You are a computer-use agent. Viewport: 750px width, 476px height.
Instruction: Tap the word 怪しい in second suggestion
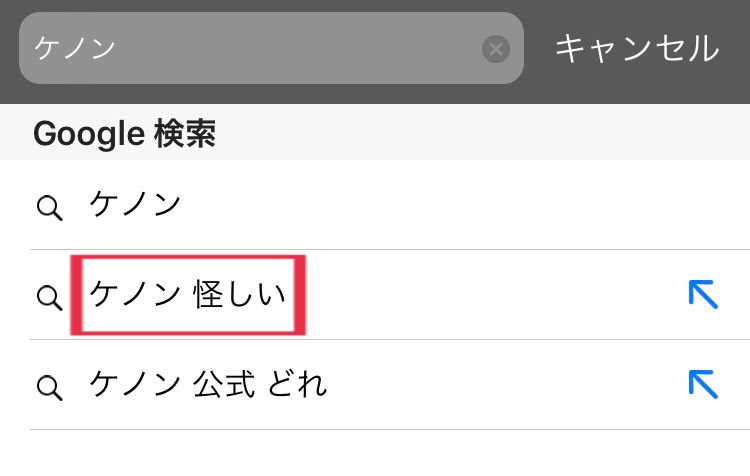pyautogui.click(x=240, y=294)
